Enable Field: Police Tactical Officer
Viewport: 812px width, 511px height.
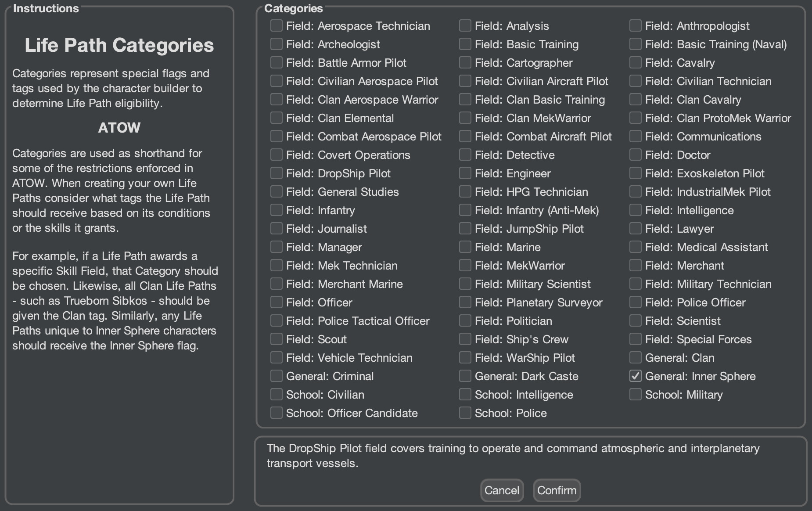(x=277, y=321)
